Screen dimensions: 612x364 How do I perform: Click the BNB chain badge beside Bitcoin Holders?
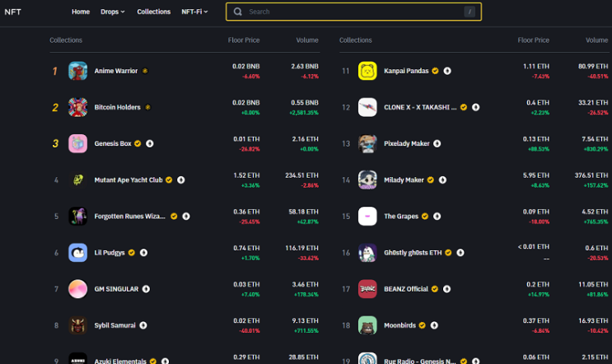(x=148, y=107)
